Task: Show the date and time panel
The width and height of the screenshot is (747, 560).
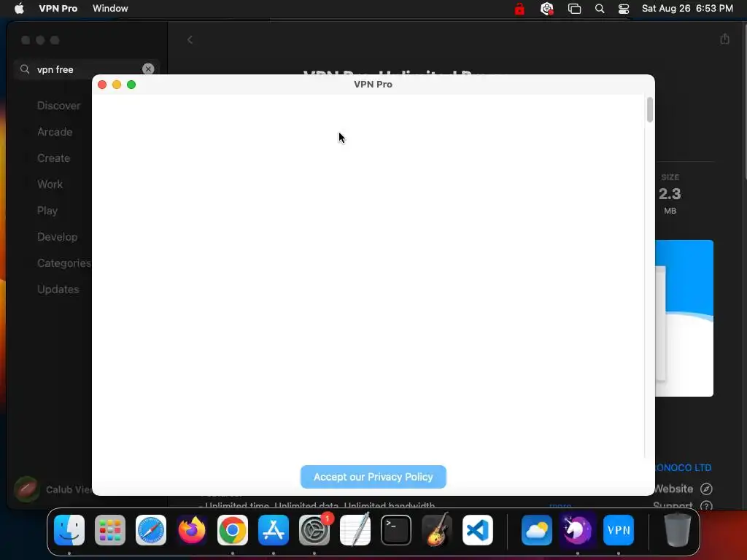Action: coord(687,9)
